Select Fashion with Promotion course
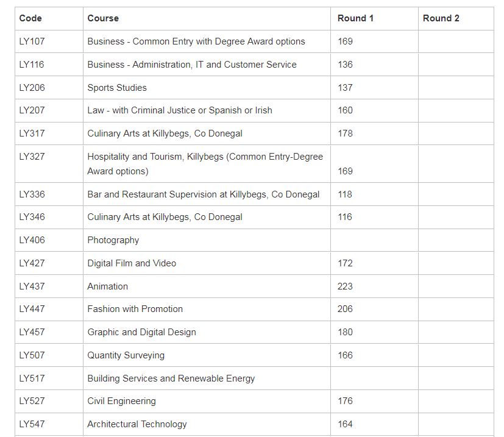 [x=135, y=309]
